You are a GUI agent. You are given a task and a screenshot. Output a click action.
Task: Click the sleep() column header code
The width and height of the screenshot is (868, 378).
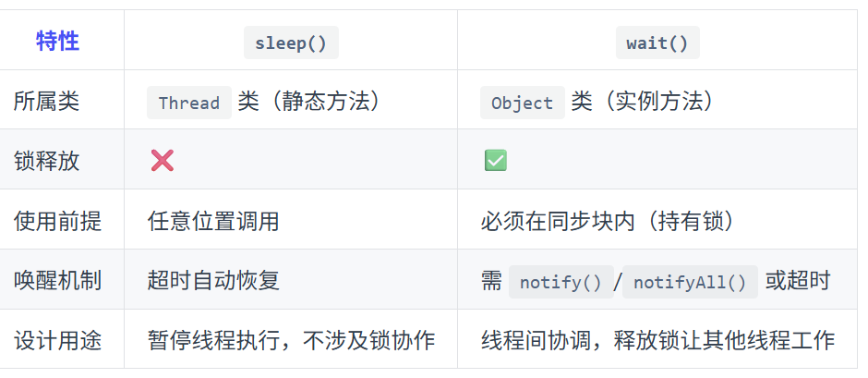291,43
